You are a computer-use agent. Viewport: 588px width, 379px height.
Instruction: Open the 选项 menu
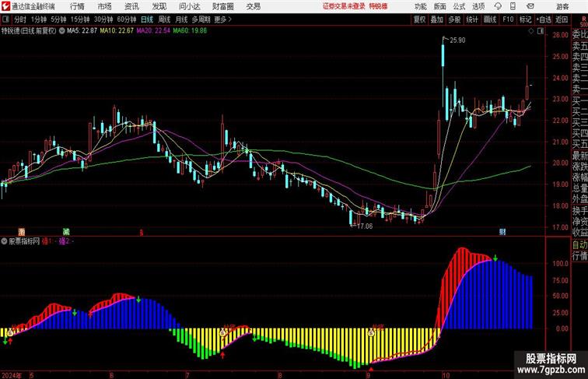[478, 6]
